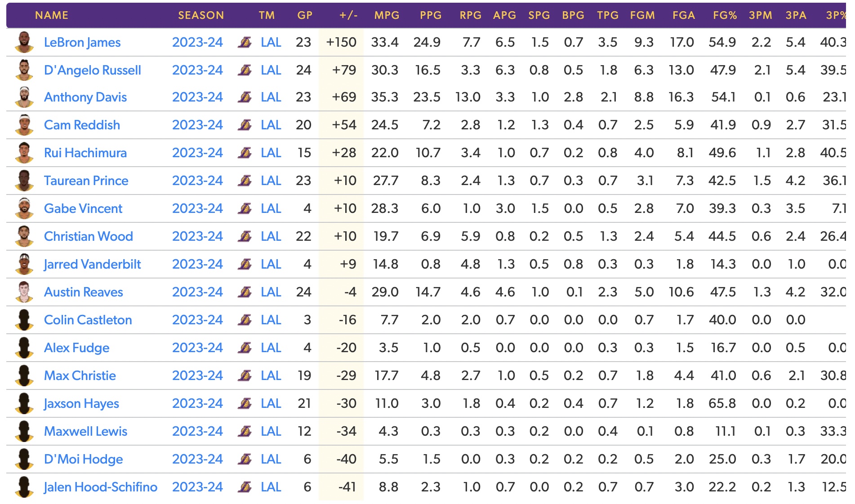Sort by the 3PA column header
The image size is (855, 504).
(x=796, y=15)
